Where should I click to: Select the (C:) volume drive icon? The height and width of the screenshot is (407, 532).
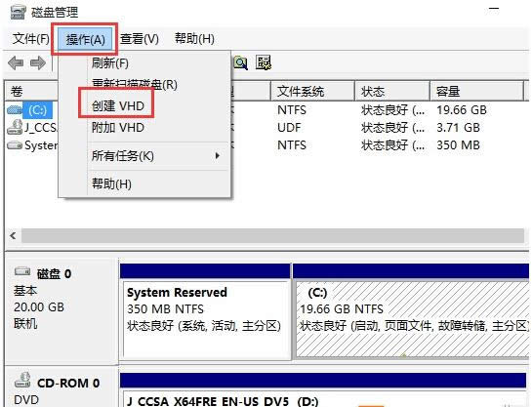15,110
